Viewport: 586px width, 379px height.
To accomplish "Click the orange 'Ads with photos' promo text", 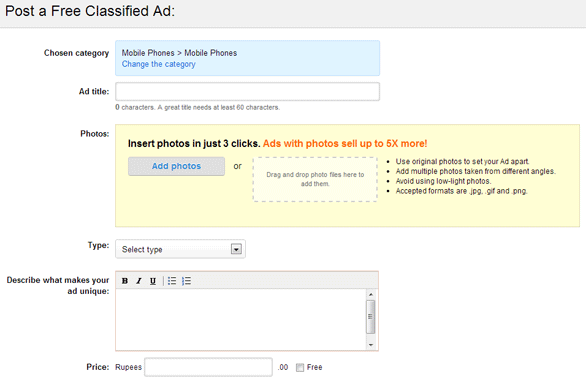I will pos(345,144).
